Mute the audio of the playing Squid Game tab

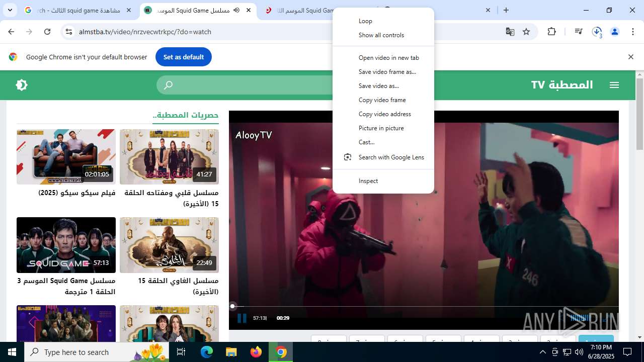(236, 10)
